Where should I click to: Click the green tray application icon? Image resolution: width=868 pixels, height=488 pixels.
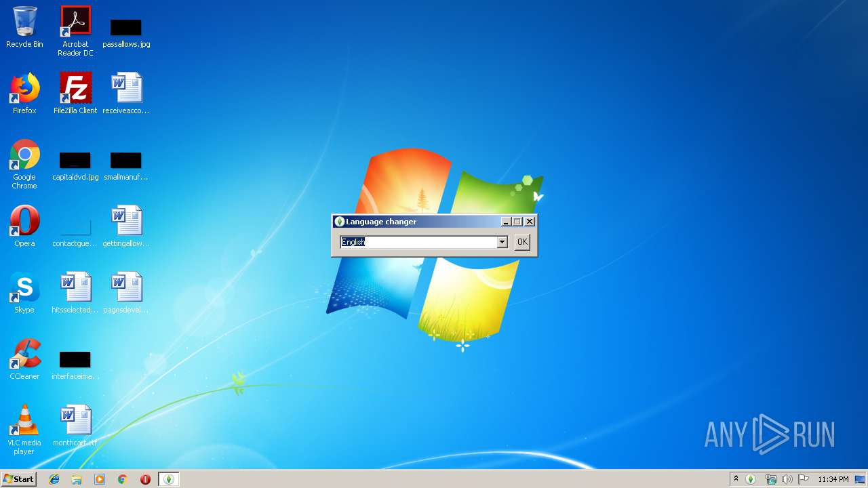(x=751, y=479)
